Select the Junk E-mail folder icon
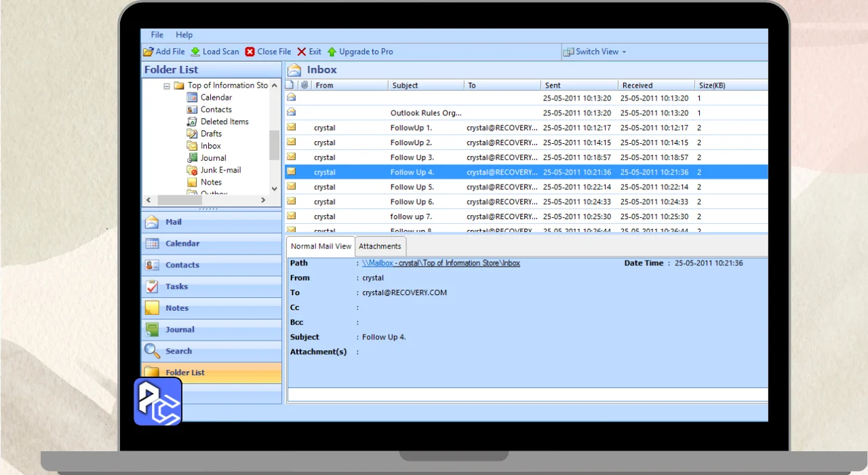The width and height of the screenshot is (868, 475). click(192, 170)
